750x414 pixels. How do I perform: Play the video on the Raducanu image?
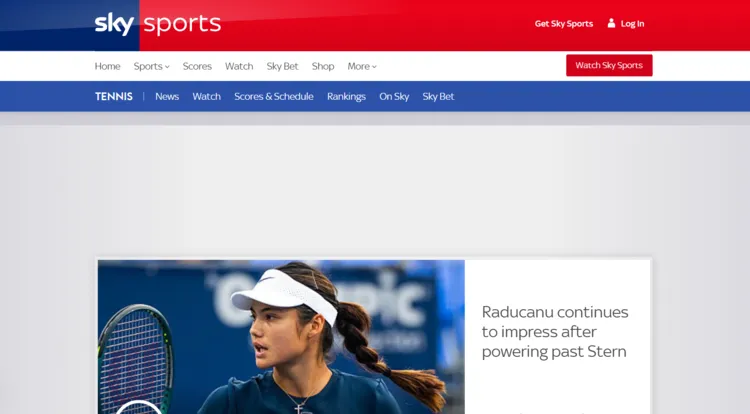point(139,408)
